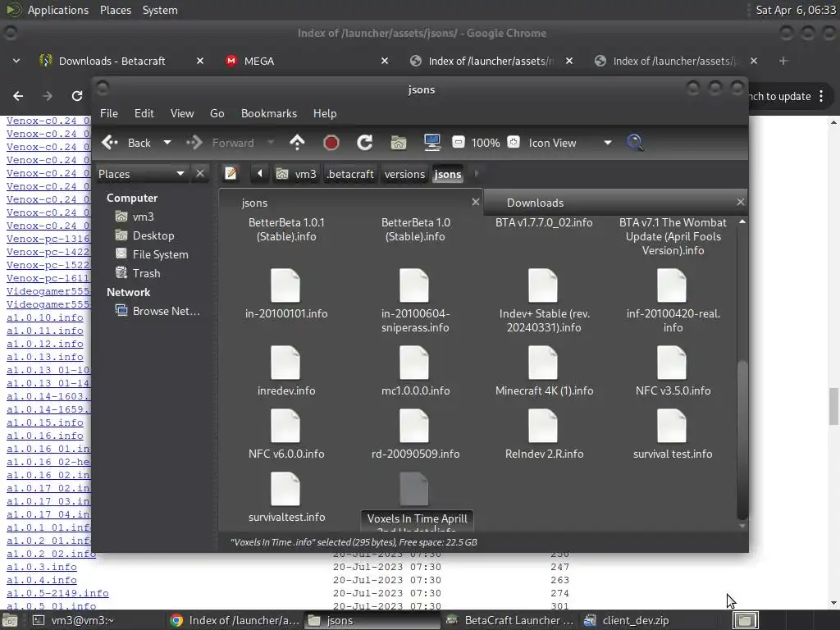Select survival test.info file icon

(672, 426)
